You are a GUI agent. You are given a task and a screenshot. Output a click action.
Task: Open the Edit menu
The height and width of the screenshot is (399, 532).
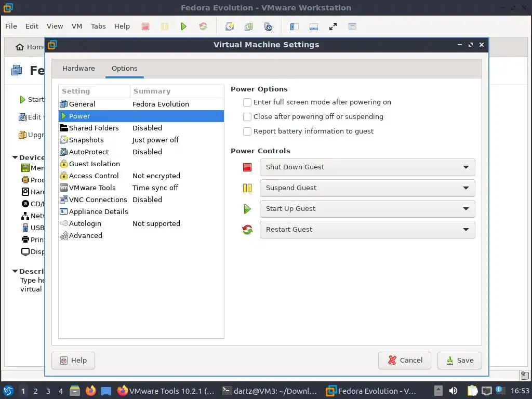pyautogui.click(x=32, y=26)
